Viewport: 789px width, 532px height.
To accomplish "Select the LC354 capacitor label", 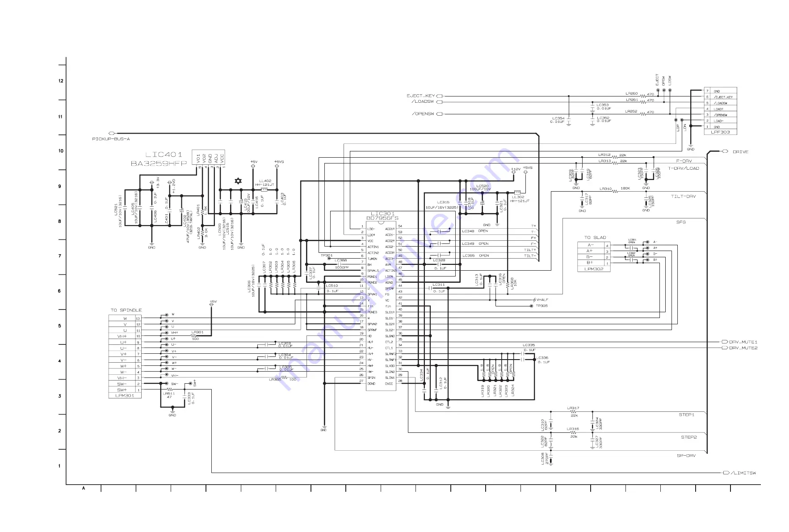I will coord(558,118).
